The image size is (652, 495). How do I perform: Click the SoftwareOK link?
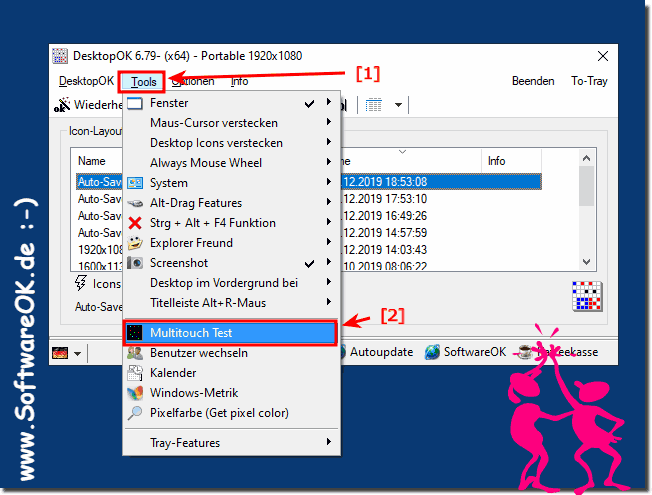[474, 352]
